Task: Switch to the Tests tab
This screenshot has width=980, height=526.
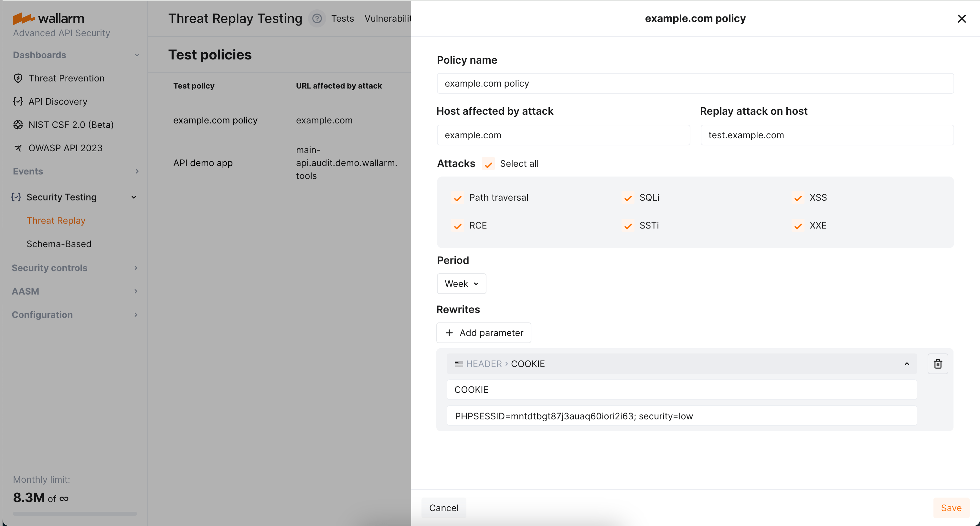Action: pos(342,18)
